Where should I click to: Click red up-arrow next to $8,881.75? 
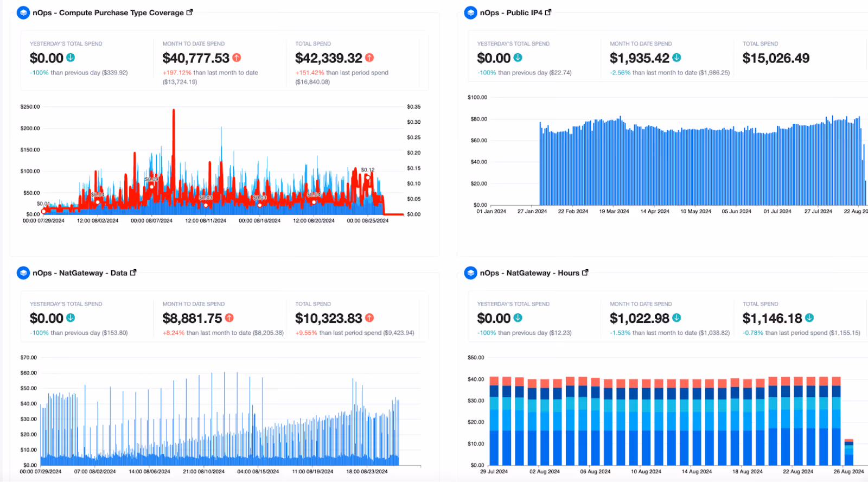click(229, 318)
